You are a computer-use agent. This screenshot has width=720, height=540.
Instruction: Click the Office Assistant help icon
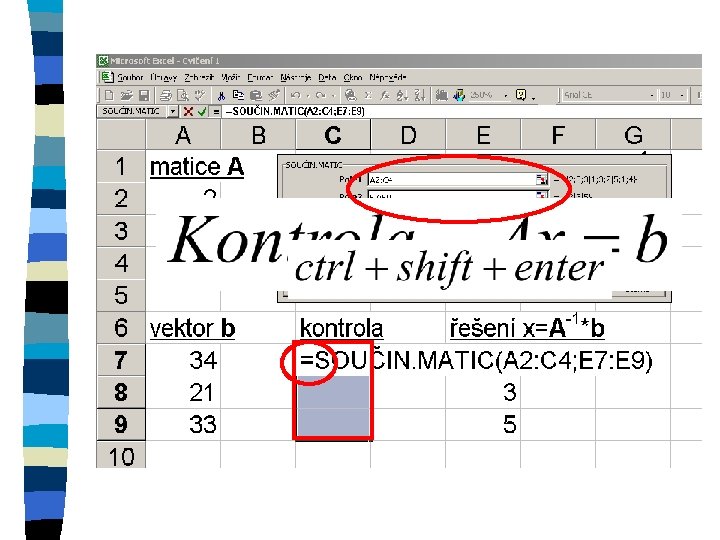tap(521, 95)
